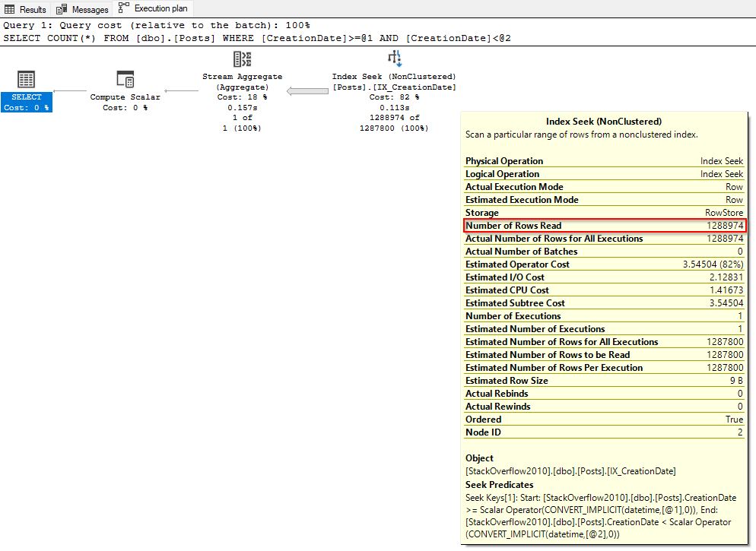756x551 pixels.
Task: Click the Results grid icon
Action: (x=10, y=9)
